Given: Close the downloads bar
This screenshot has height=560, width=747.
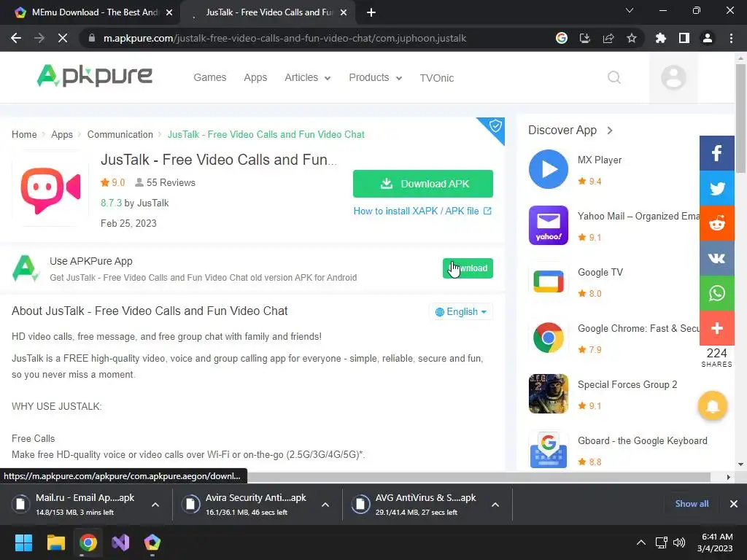Looking at the screenshot, I should click(734, 504).
